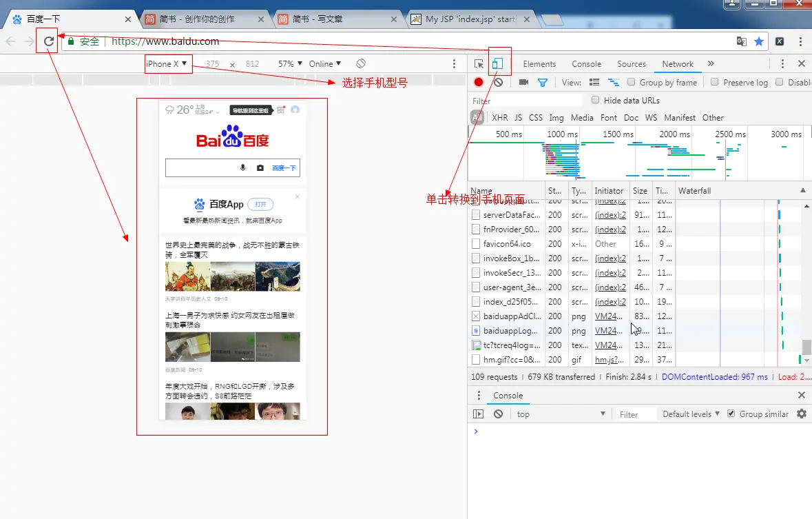Check Hide data URLs
The height and width of the screenshot is (519, 812).
click(596, 99)
